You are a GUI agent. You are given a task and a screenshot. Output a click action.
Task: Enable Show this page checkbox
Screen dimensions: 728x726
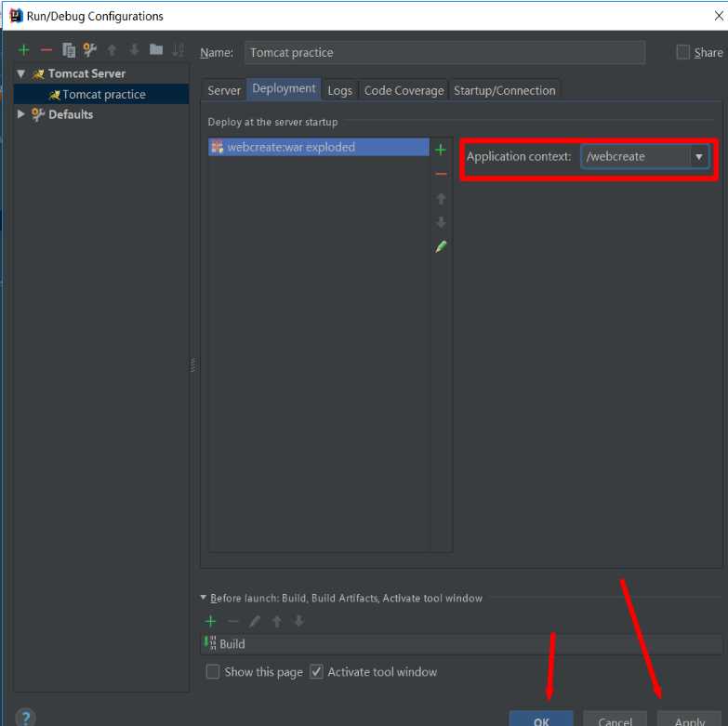coord(213,672)
